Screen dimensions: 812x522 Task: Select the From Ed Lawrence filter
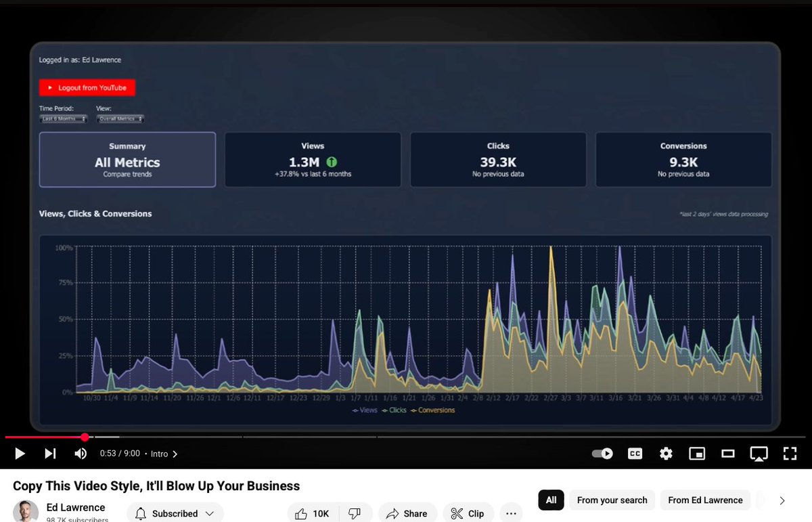(x=705, y=500)
